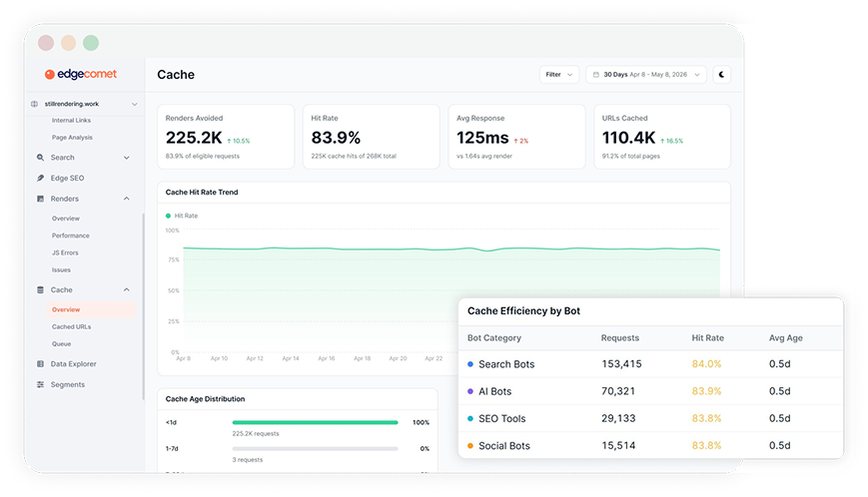Click the sidebar vertical scrollbar
This screenshot has height=497, width=868.
pos(144,306)
